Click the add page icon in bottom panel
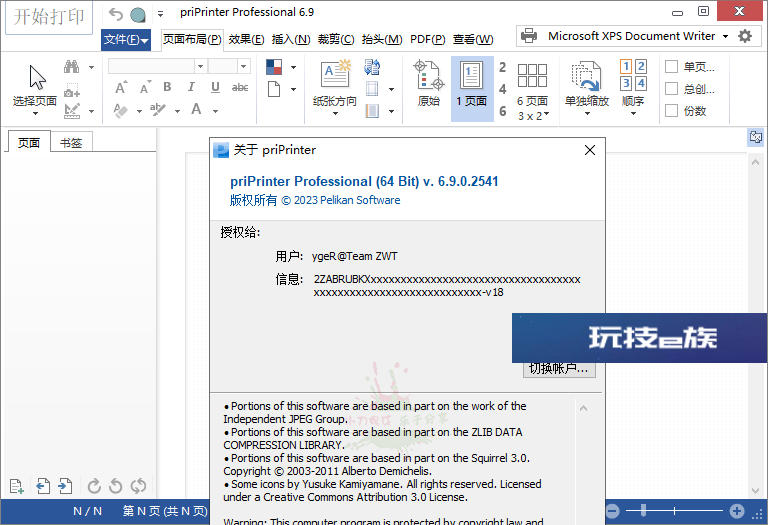Viewport: 768px width, 525px height. [x=17, y=486]
